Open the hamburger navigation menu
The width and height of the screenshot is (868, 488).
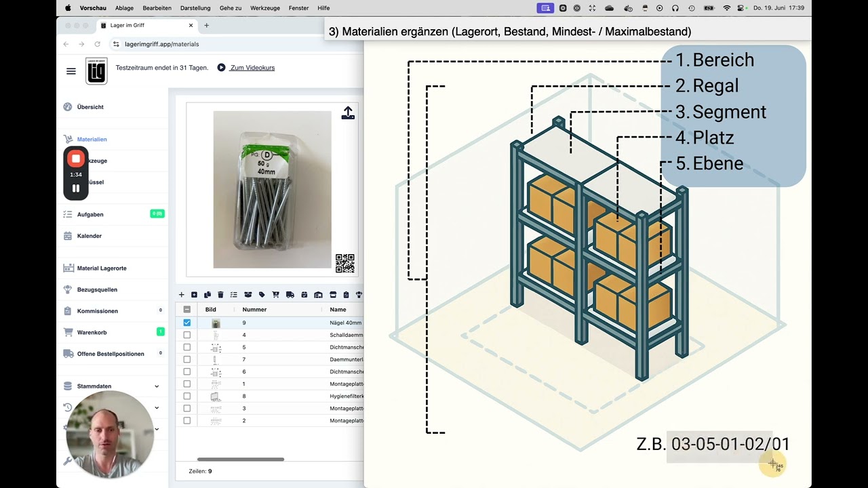pyautogui.click(x=71, y=71)
